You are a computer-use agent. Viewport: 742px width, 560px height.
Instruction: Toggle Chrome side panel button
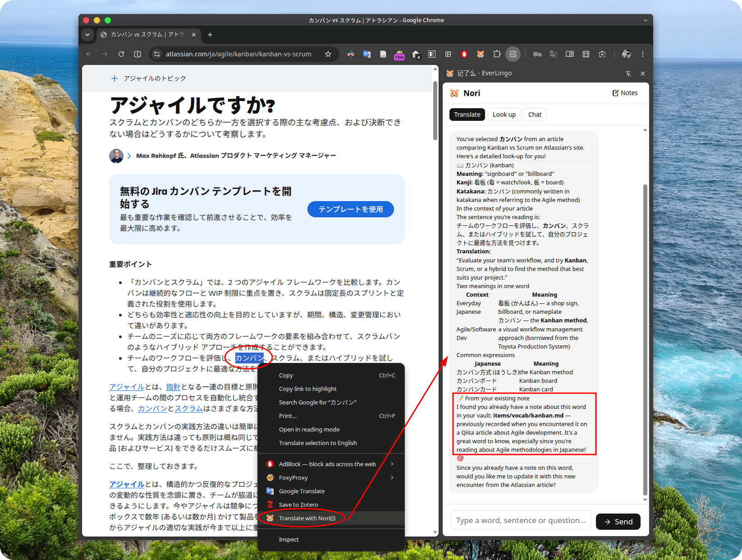tap(513, 54)
